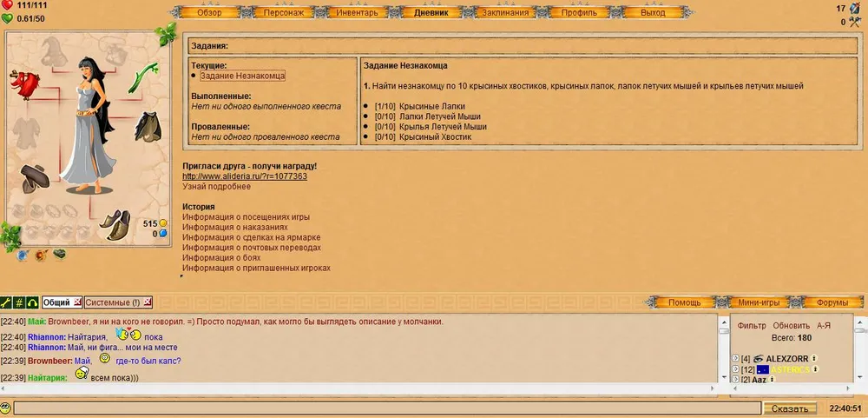The image size is (868, 418).
Task: Click the arrow icon beside ASTERICS
Action: point(736,369)
